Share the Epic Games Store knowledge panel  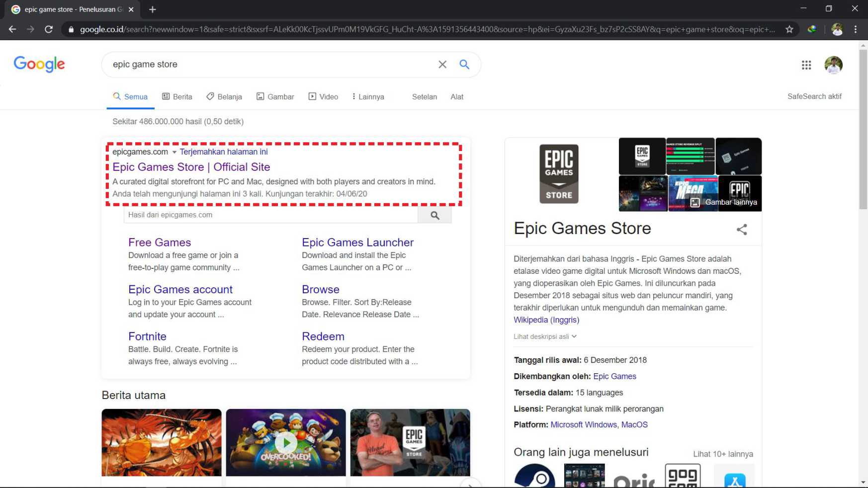tap(741, 230)
